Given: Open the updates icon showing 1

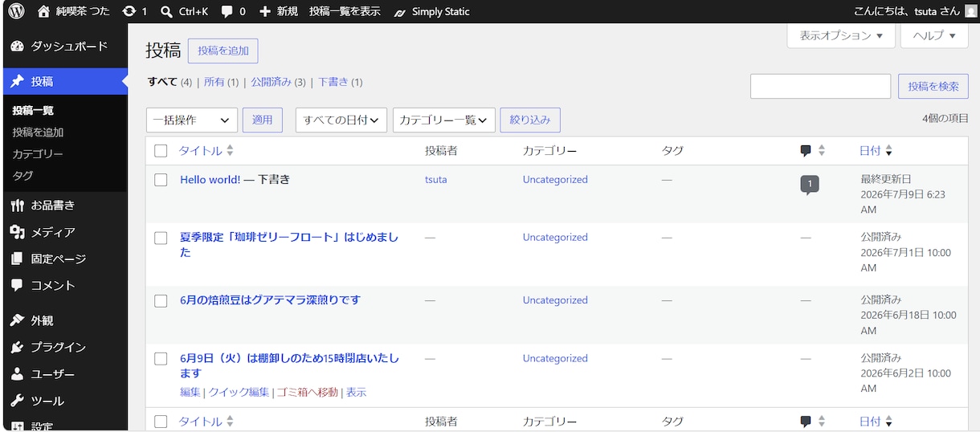Looking at the screenshot, I should (x=129, y=11).
